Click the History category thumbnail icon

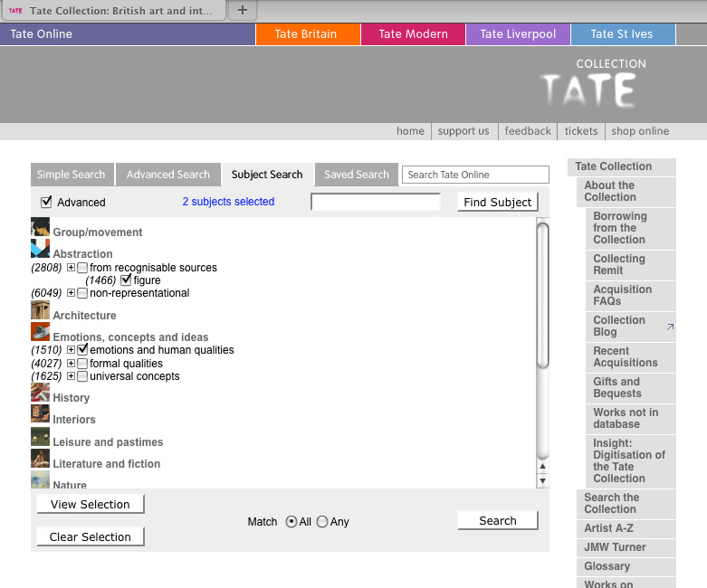point(40,393)
